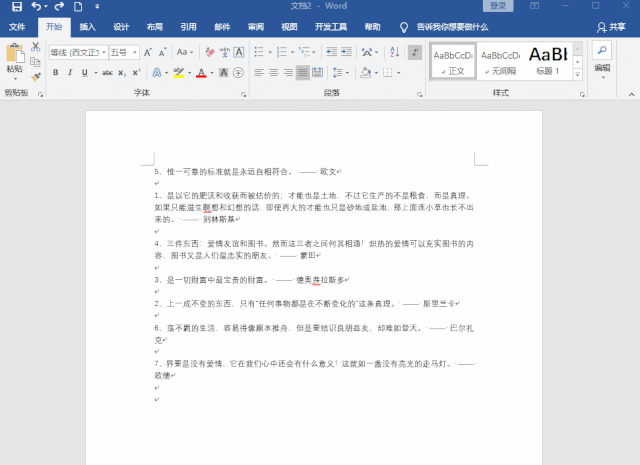
Task: Increase the paragraph indent
Action: pyautogui.click(x=346, y=52)
